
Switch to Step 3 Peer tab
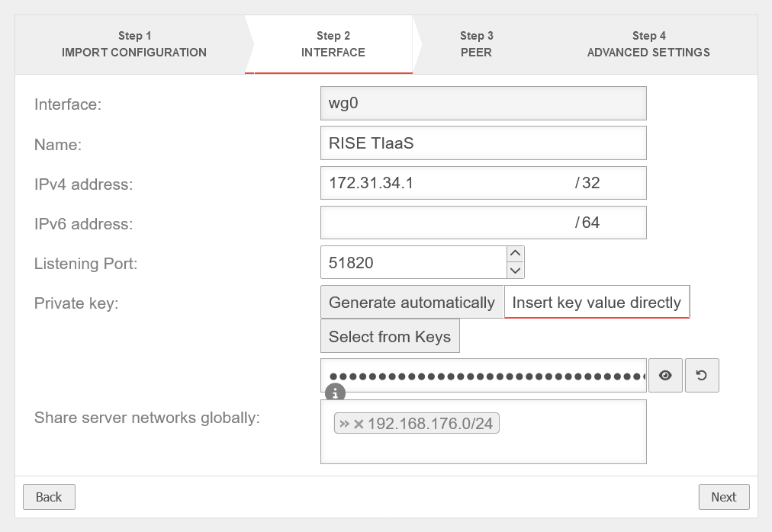pyautogui.click(x=476, y=44)
